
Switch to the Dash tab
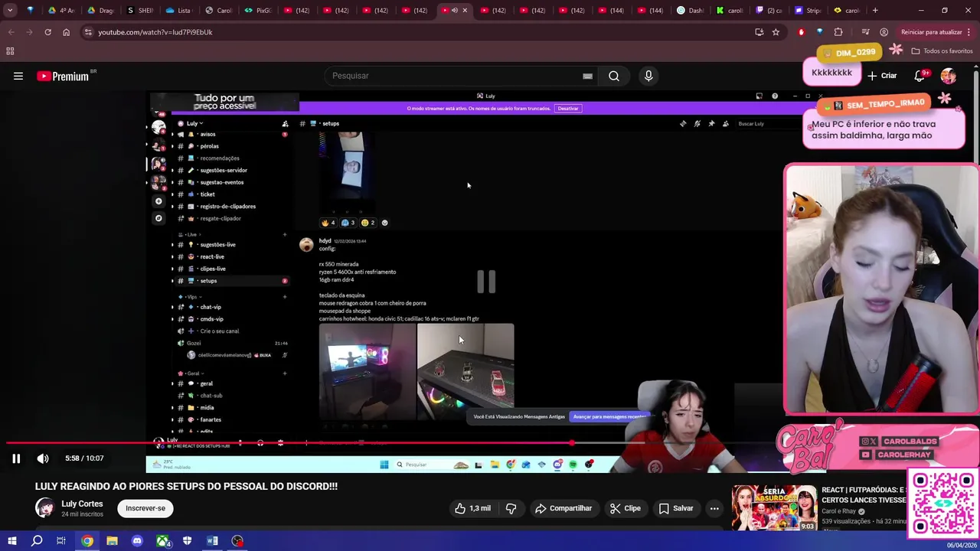691,11
